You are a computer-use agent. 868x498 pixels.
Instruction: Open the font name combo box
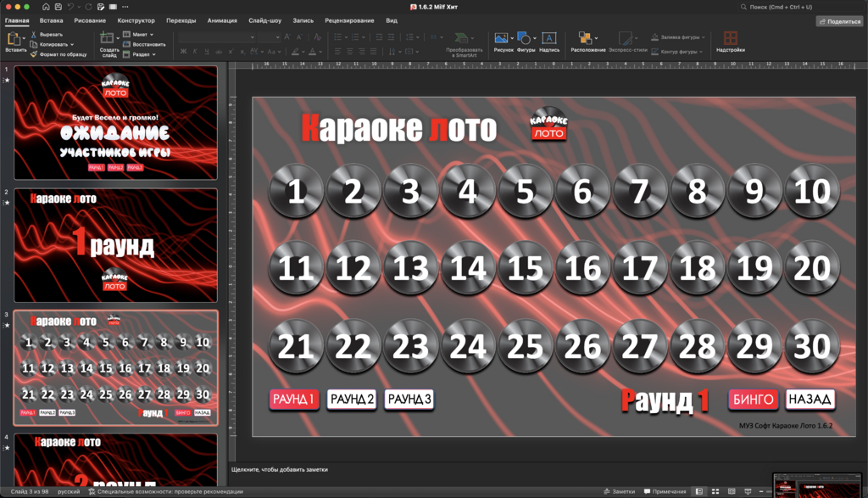217,37
